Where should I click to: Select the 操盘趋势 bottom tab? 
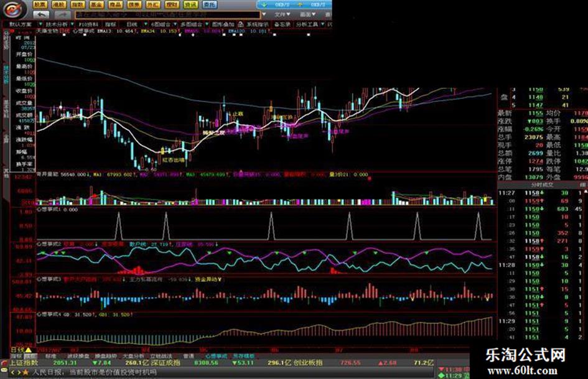106,356
